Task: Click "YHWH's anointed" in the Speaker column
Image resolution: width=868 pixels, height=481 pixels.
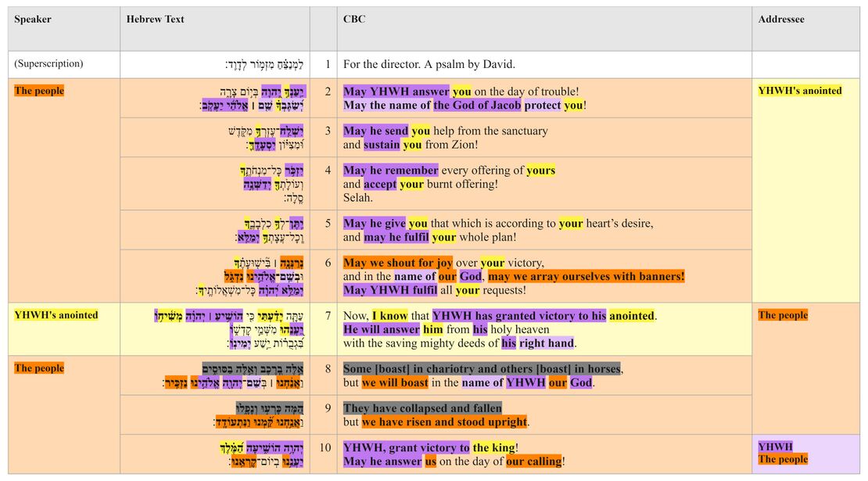Action: [x=56, y=315]
